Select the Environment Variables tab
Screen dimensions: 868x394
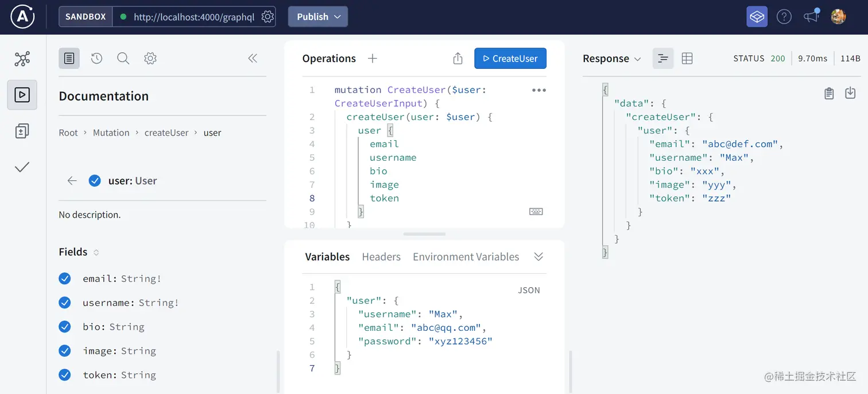[466, 257]
